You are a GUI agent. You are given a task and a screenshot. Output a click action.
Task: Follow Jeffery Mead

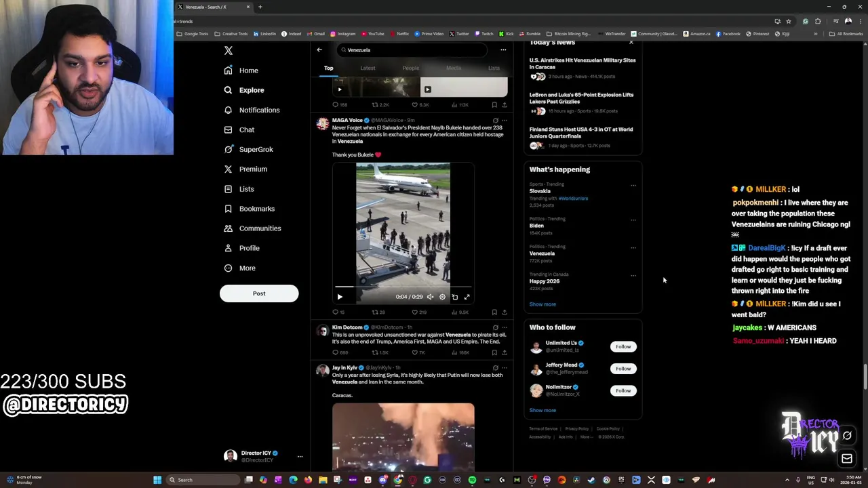pyautogui.click(x=623, y=368)
